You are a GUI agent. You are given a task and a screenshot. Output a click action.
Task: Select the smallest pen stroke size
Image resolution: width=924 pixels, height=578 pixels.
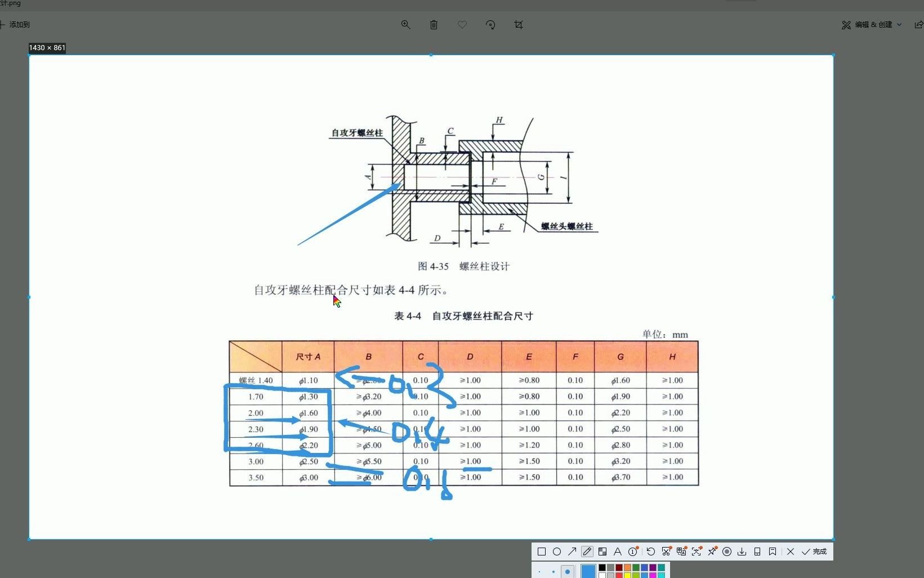[539, 572]
